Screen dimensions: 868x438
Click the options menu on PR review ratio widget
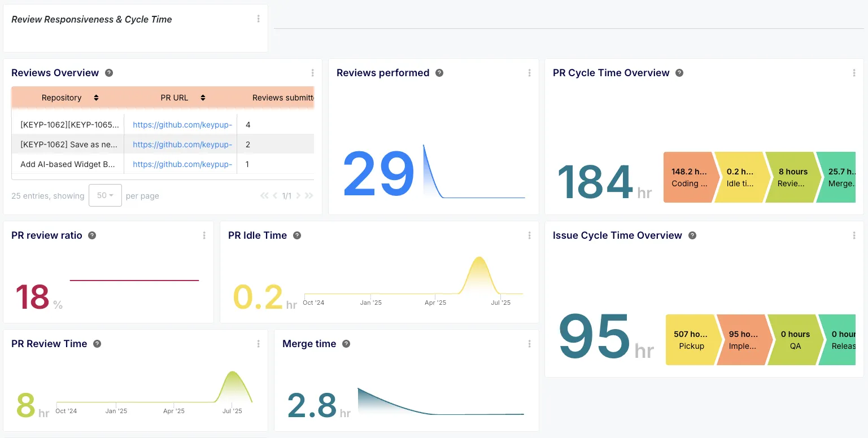tap(204, 235)
